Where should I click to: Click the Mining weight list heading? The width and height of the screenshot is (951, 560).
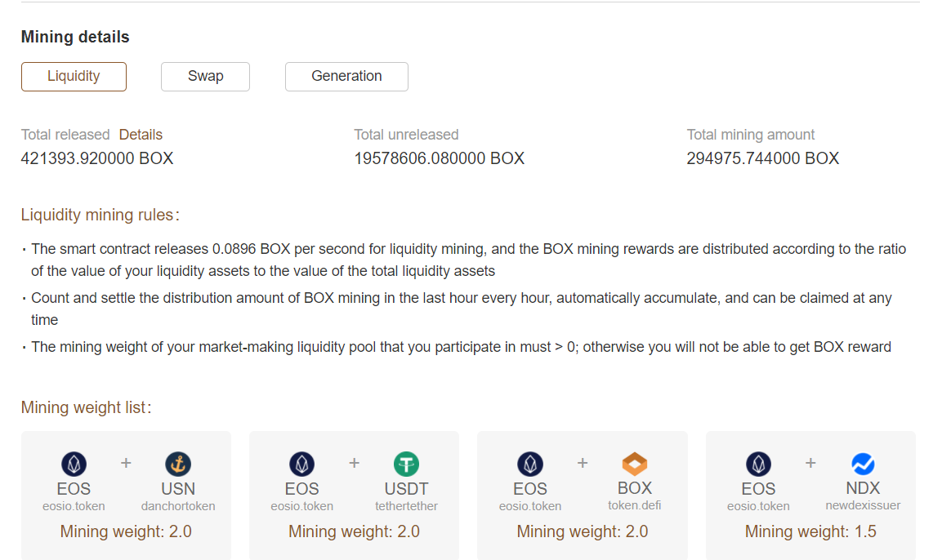tap(86, 407)
